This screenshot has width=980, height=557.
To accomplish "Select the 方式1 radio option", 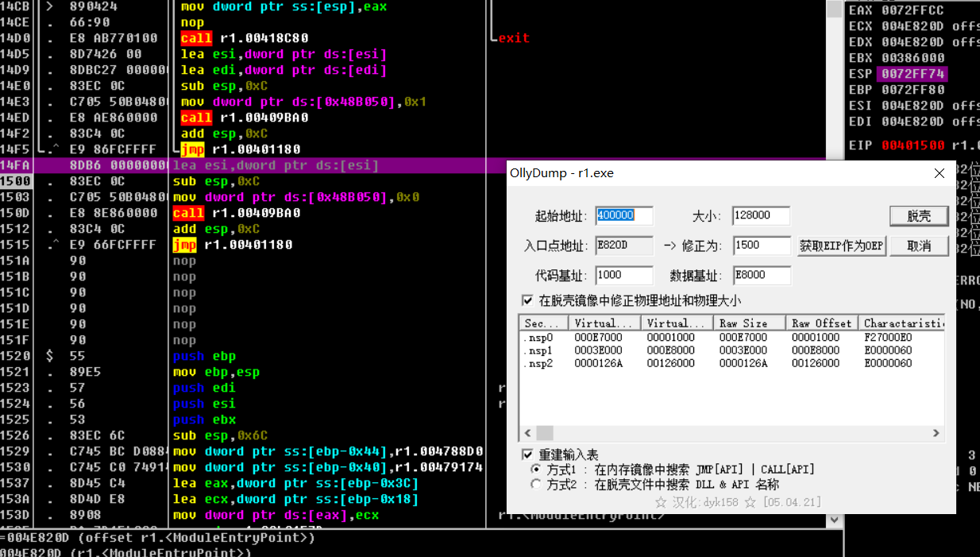I will click(537, 470).
